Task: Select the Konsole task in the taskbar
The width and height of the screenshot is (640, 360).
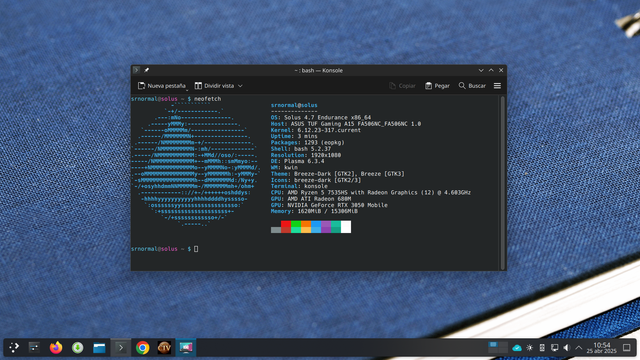Action: 121,348
